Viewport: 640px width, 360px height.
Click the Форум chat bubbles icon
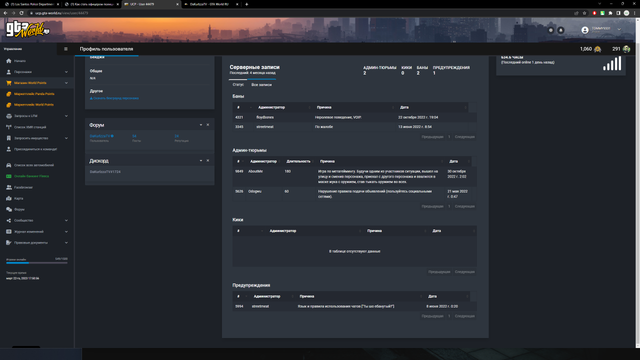point(9,209)
